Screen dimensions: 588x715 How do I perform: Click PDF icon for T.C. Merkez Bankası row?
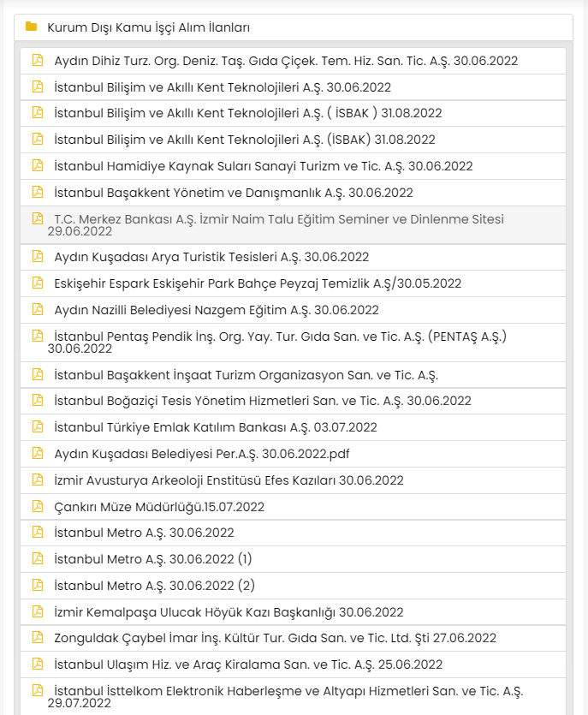coord(38,218)
